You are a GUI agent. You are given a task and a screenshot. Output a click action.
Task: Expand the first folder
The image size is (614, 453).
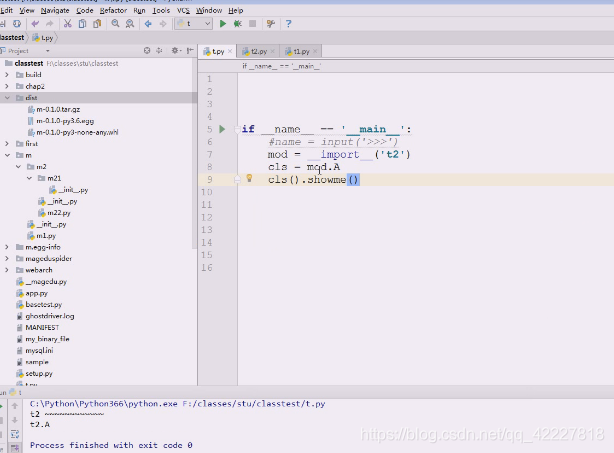(7, 144)
